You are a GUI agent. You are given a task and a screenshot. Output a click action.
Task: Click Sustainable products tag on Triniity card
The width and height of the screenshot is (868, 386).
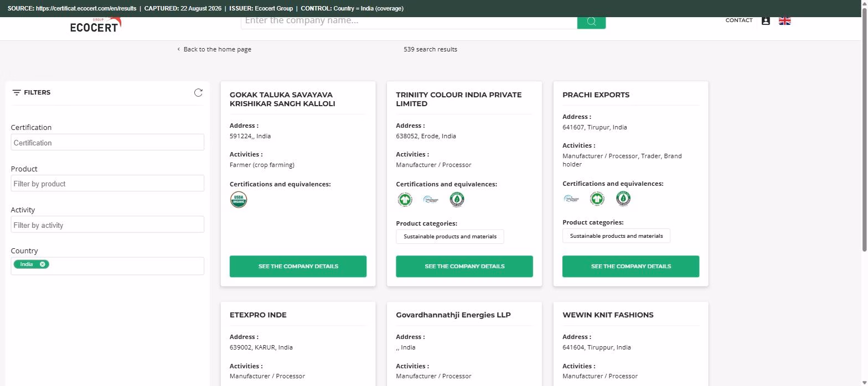pos(450,237)
